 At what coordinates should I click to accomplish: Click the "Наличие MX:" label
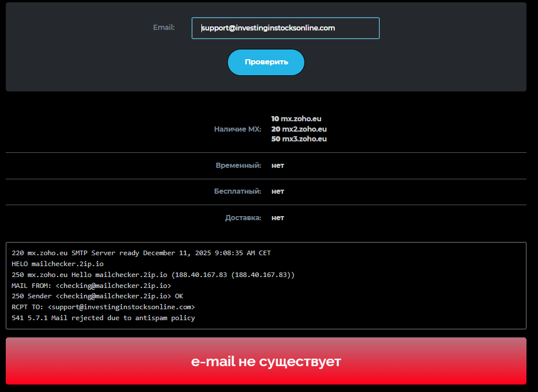[x=238, y=129]
